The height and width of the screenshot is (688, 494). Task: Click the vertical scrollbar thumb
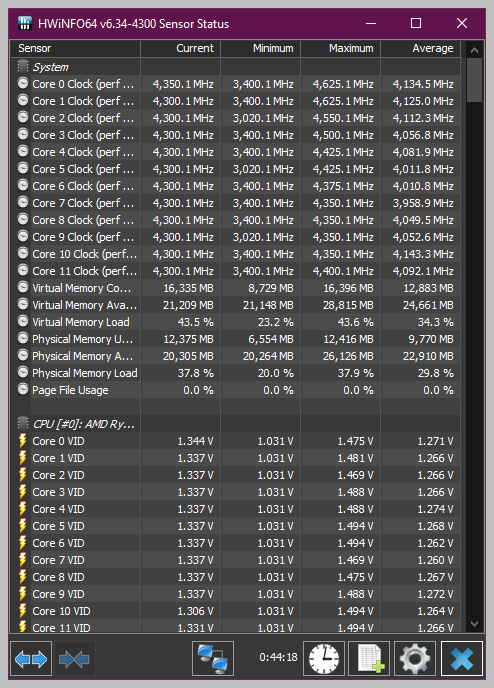(x=474, y=80)
